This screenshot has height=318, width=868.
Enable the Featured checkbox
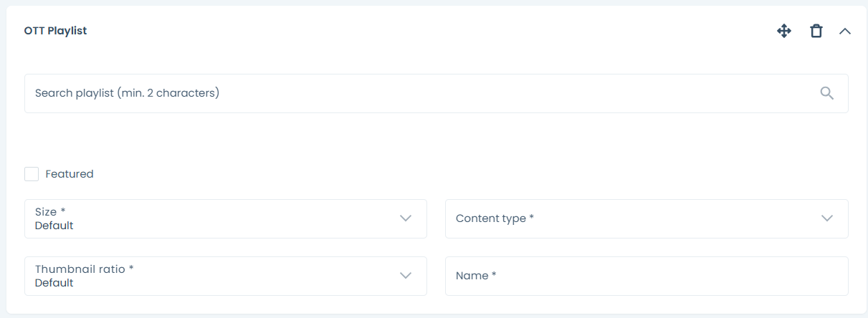pos(32,174)
